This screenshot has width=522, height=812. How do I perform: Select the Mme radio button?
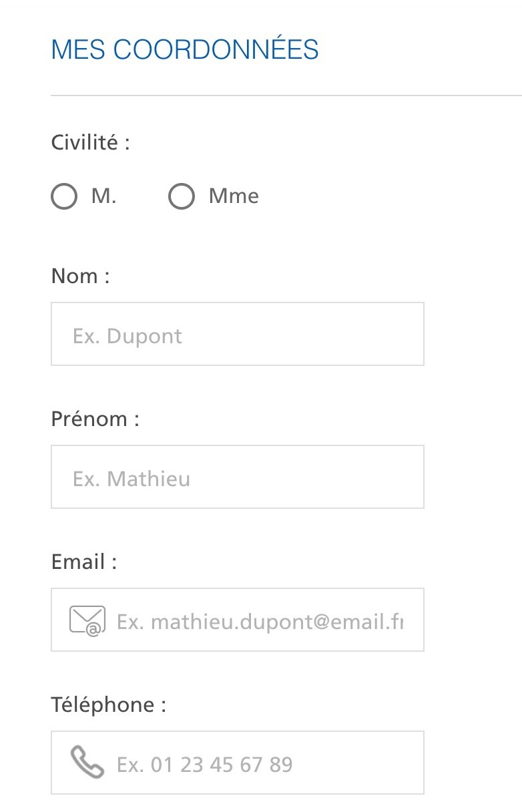(181, 197)
